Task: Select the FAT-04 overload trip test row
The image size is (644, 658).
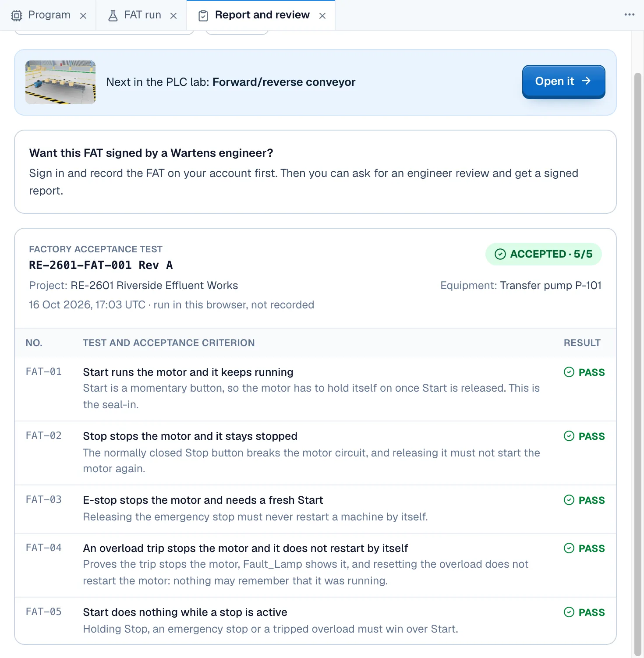Action: tap(315, 565)
